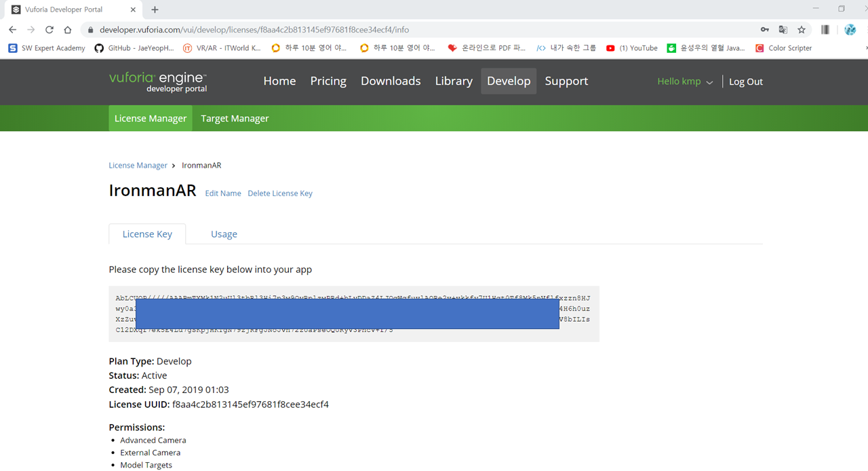Click the browser address bar URL
The image size is (868, 471).
[x=254, y=30]
